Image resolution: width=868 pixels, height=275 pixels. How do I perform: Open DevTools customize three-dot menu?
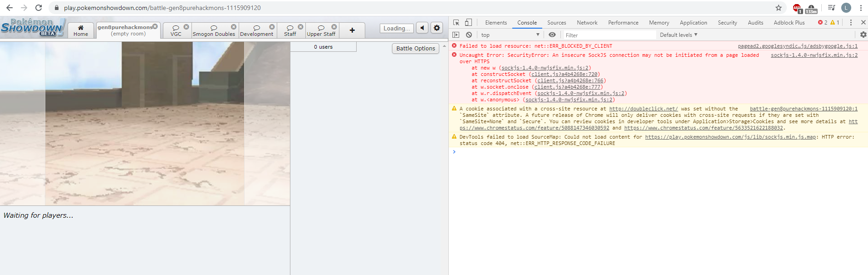click(851, 22)
